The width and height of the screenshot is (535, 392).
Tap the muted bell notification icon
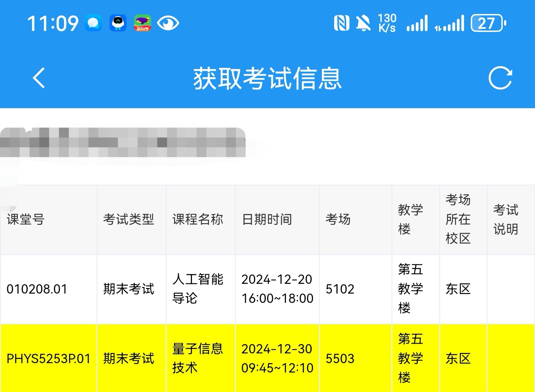click(x=363, y=23)
